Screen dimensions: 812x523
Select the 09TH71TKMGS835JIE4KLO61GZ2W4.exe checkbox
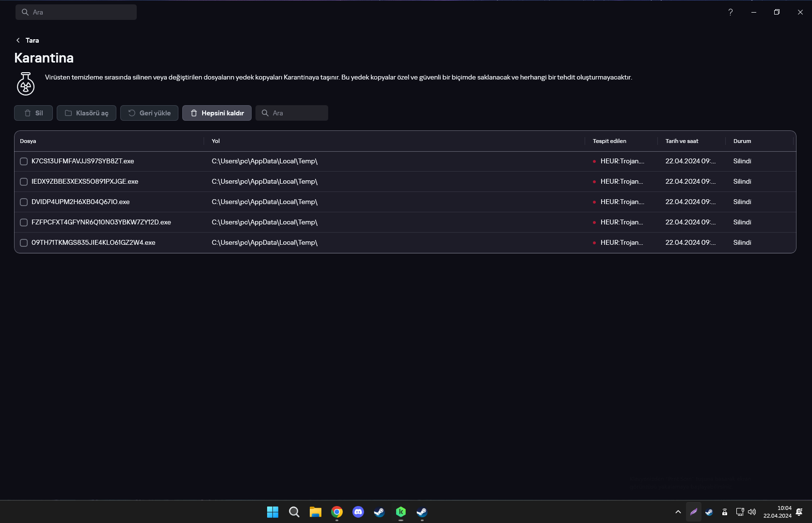click(x=24, y=242)
